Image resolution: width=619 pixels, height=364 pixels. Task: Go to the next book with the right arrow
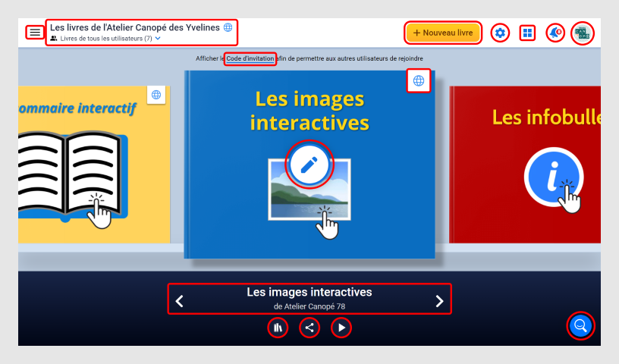439,301
